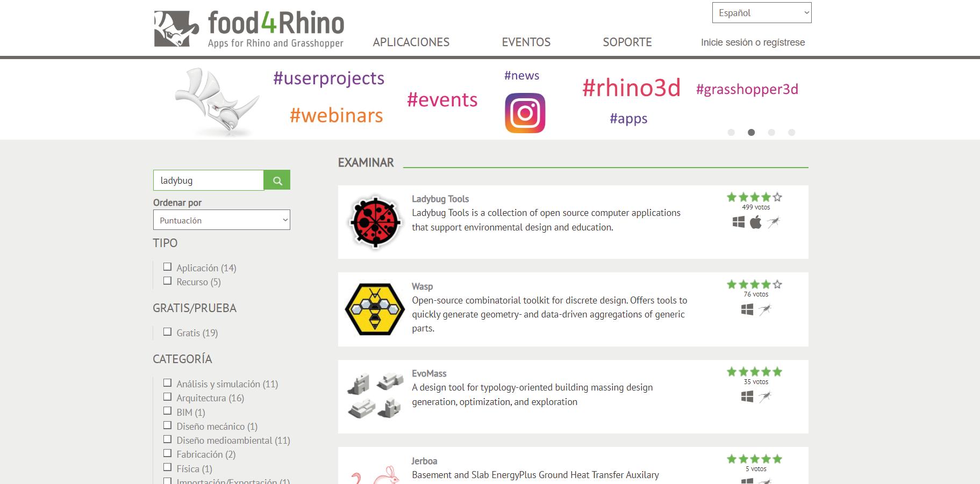The height and width of the screenshot is (484, 980).
Task: Select second active carousel dot
Action: (x=752, y=132)
